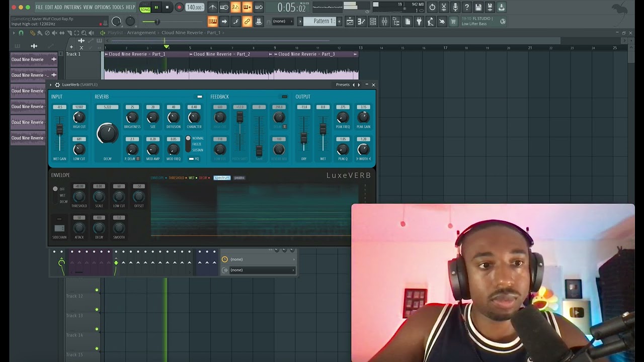644x362 pixels.
Task: Click the stop playback button
Action: [x=167, y=7]
